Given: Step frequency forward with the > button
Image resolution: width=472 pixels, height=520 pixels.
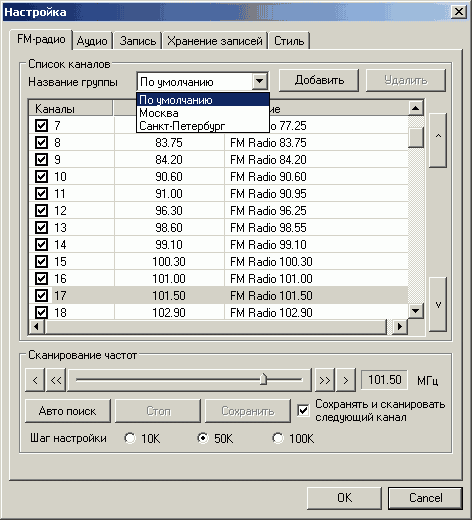Looking at the screenshot, I should pos(346,380).
